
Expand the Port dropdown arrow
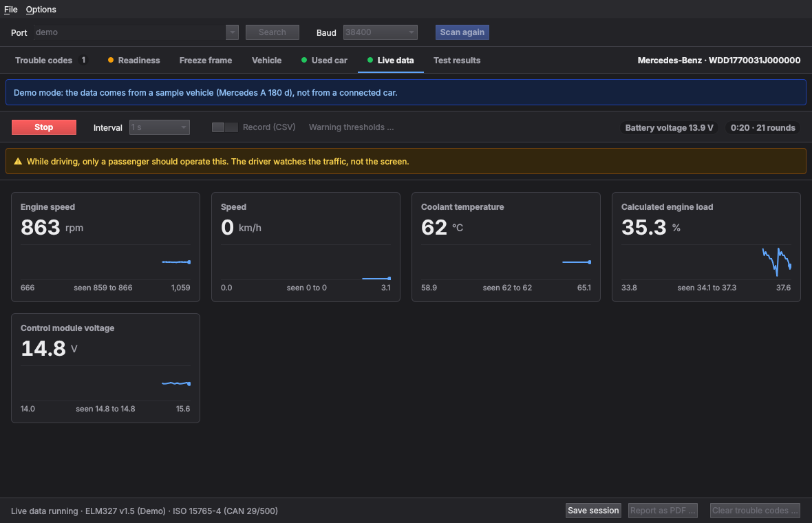[232, 32]
